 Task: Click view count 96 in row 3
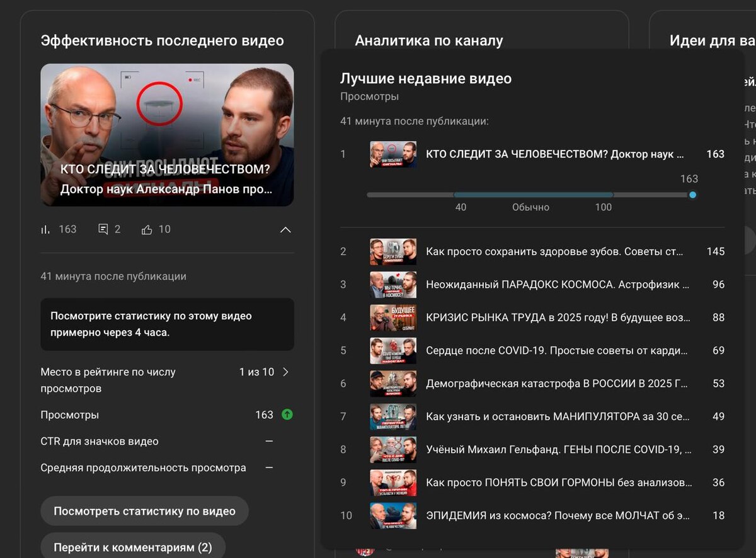tap(718, 284)
